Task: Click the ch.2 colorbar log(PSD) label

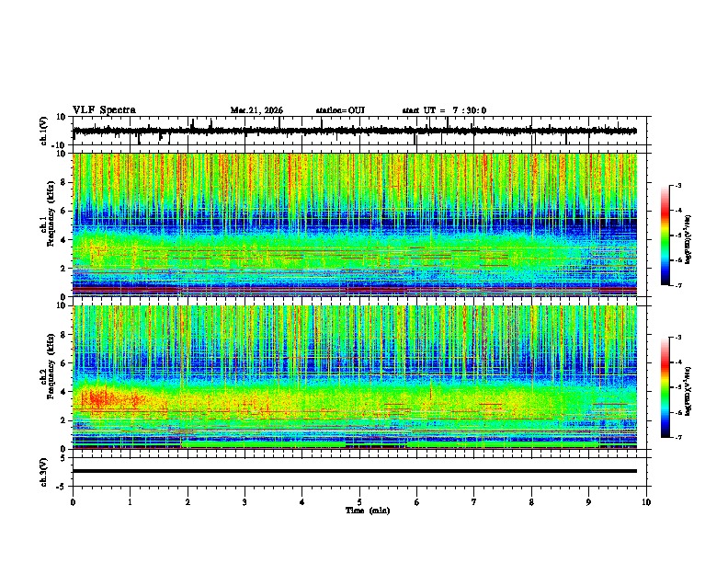Action: point(688,391)
